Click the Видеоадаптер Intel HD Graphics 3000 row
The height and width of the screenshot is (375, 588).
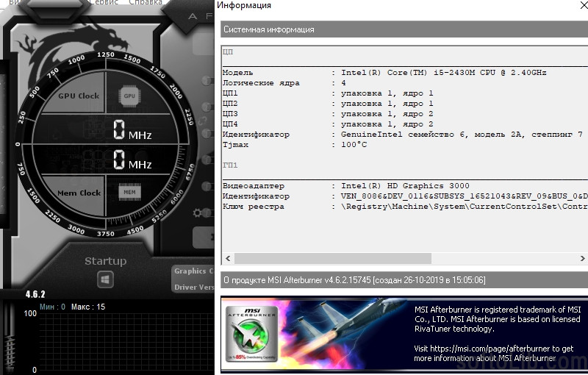point(345,185)
